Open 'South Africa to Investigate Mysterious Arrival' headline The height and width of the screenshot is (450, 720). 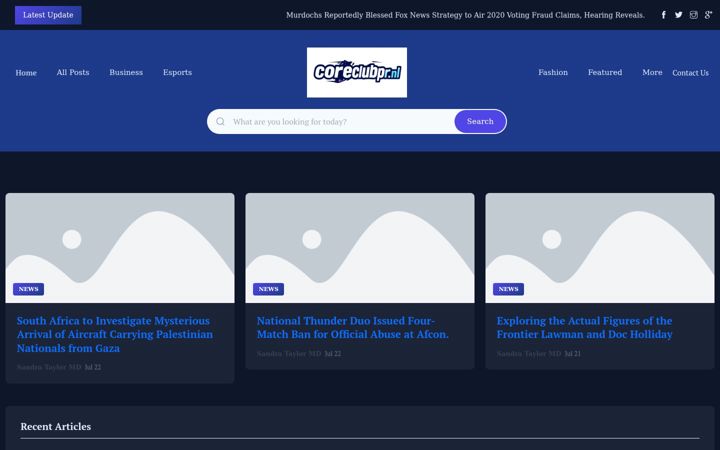115,334
